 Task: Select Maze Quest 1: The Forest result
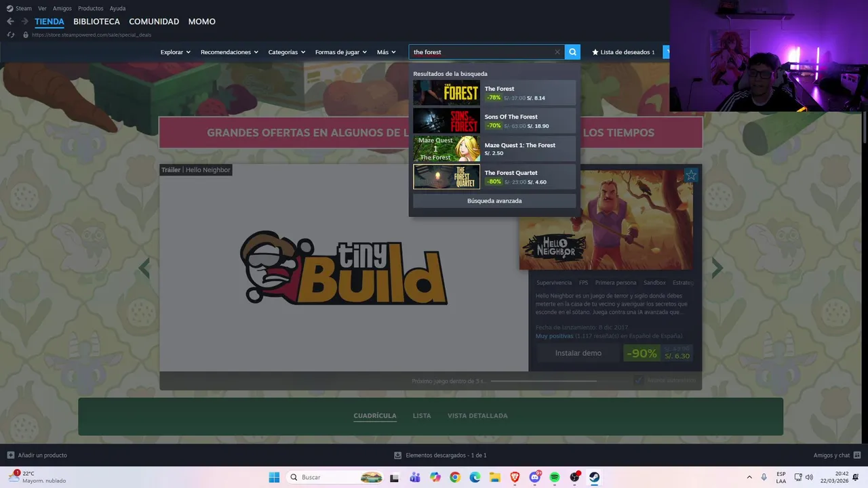click(494, 148)
